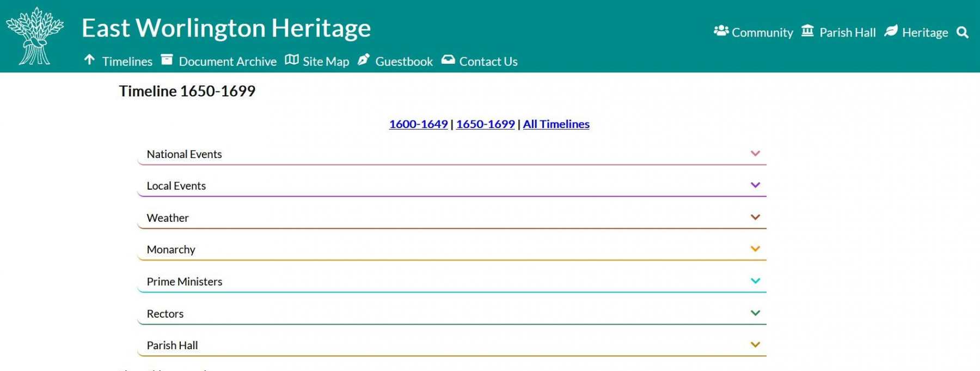Open the All Timelines link
The image size is (980, 371).
click(x=556, y=124)
